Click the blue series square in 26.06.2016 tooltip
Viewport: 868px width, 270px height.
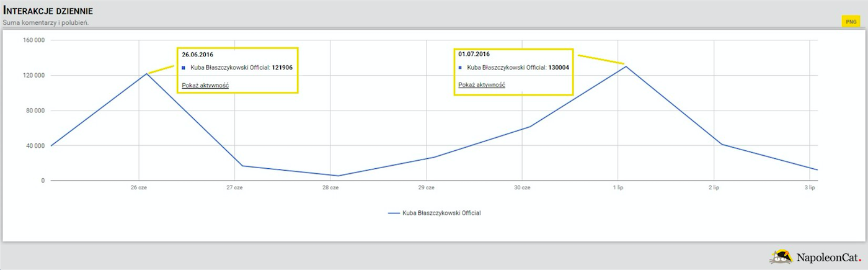pyautogui.click(x=184, y=68)
